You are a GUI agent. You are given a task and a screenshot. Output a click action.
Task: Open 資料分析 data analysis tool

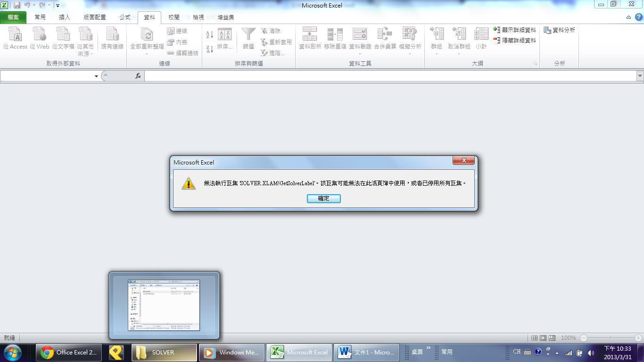point(559,30)
